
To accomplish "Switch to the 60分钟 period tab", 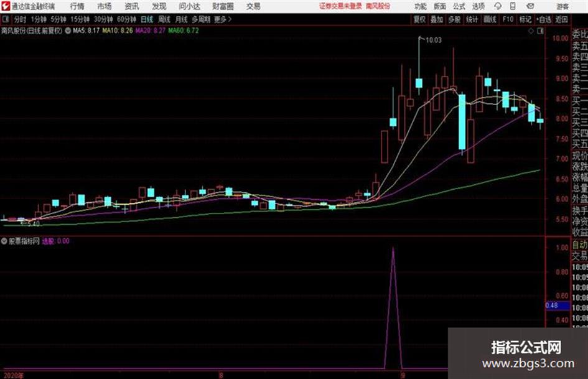I will [127, 19].
